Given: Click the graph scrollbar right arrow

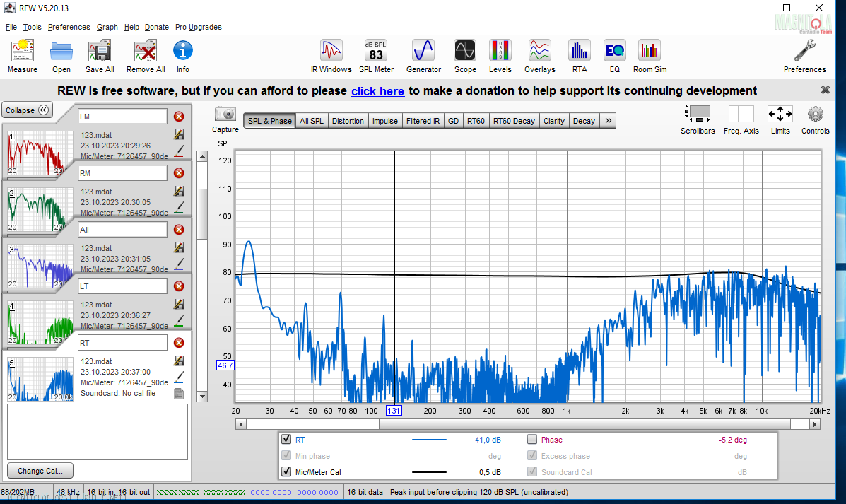Looking at the screenshot, I should point(815,424).
